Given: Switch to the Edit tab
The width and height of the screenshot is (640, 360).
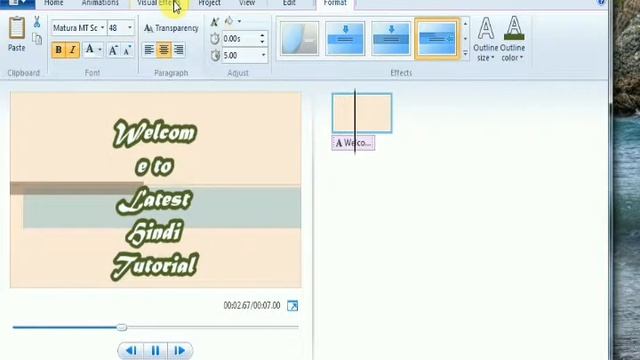Looking at the screenshot, I should pyautogui.click(x=289, y=3).
